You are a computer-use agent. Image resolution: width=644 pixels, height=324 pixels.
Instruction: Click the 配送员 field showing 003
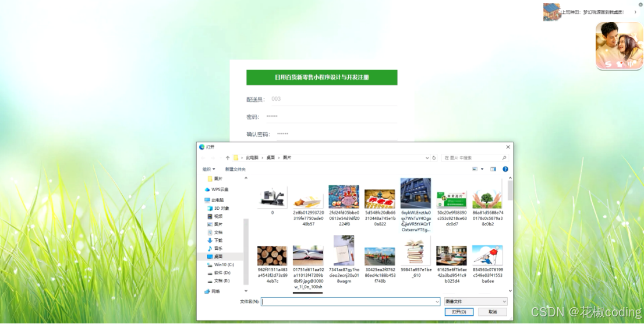334,99
